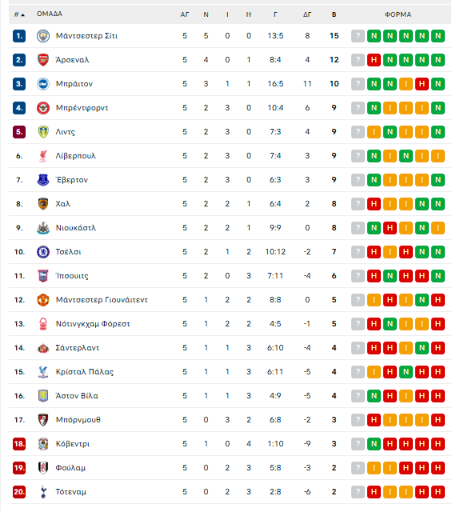Click the ΦΟΡΜΑ column header
Screen dimensions: 464x520
click(x=398, y=15)
